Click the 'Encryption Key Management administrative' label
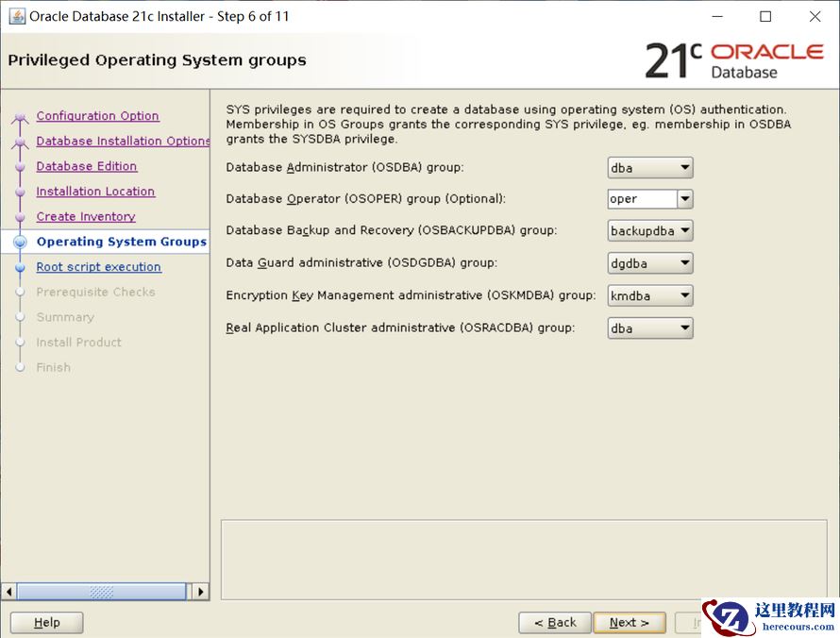Image resolution: width=840 pixels, height=638 pixels. (x=411, y=295)
